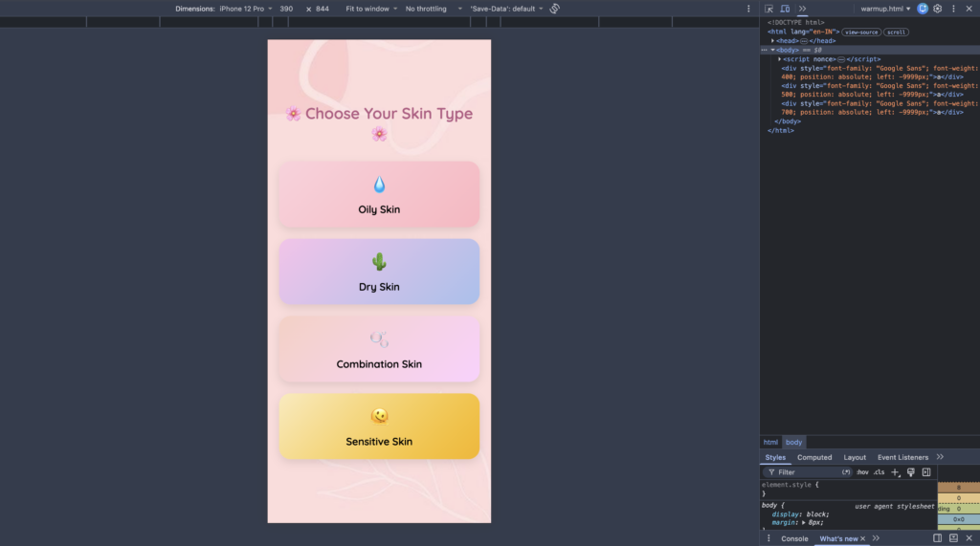
Task: Expand the head element node
Action: click(772, 40)
